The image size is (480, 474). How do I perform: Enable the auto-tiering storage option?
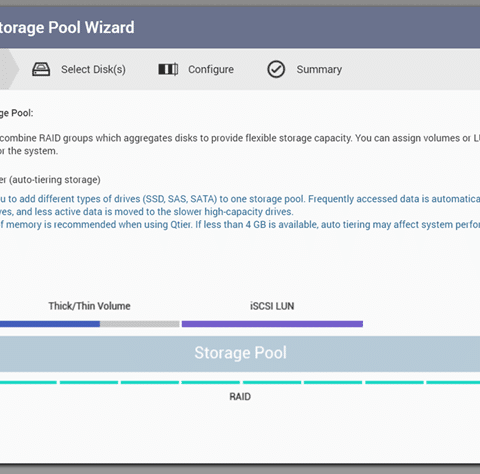point(50,180)
